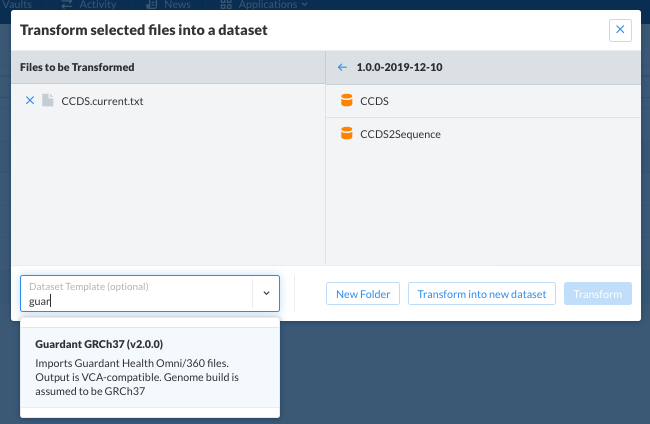This screenshot has height=424, width=650.
Task: Select the CCDS2Sequence dataset row
Action: tap(483, 134)
